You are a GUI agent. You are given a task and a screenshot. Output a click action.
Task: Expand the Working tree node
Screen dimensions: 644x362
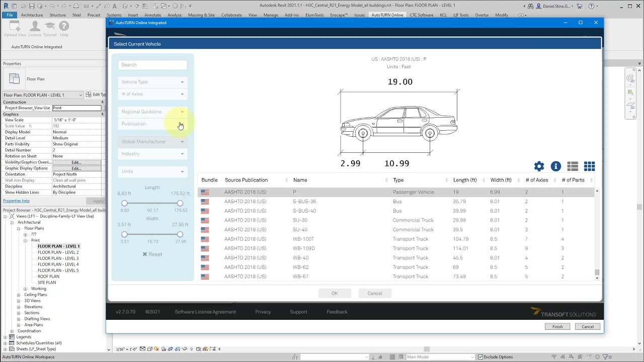26,289
